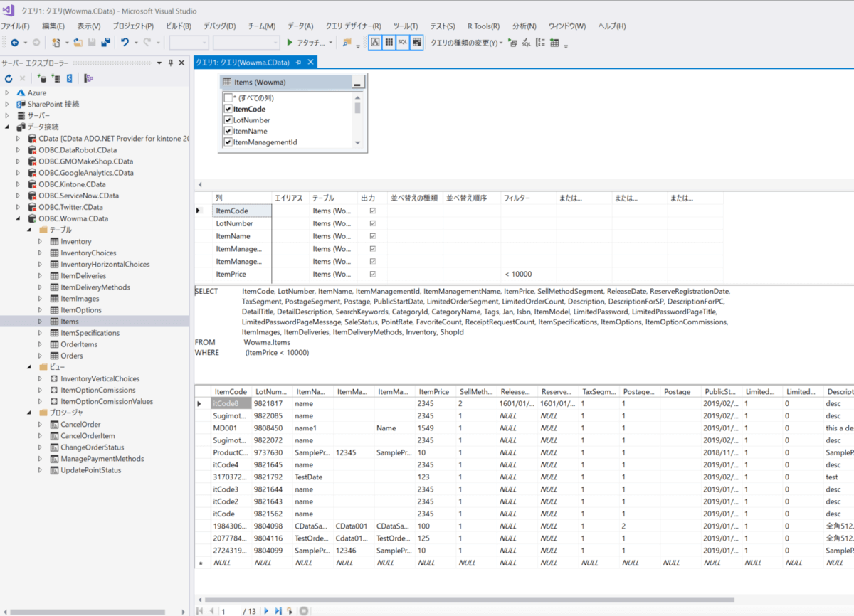Click the Connect to Database icon
854x616 pixels.
pos(41,78)
